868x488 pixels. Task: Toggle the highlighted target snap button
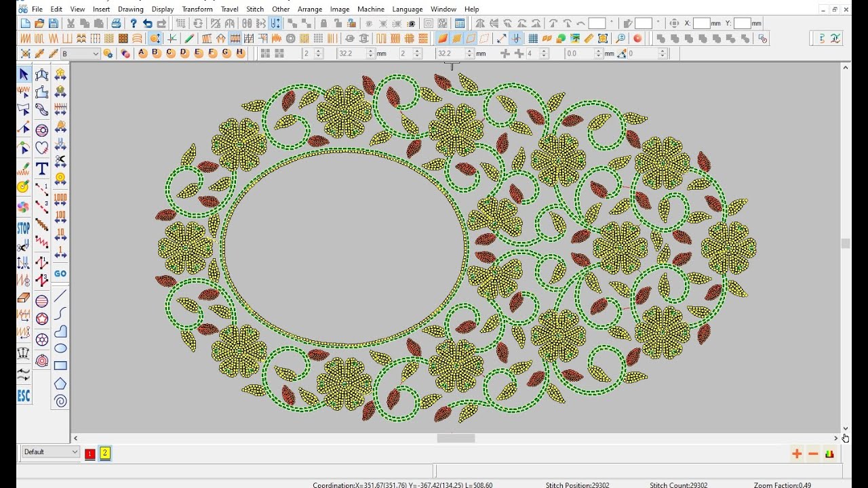[155, 39]
